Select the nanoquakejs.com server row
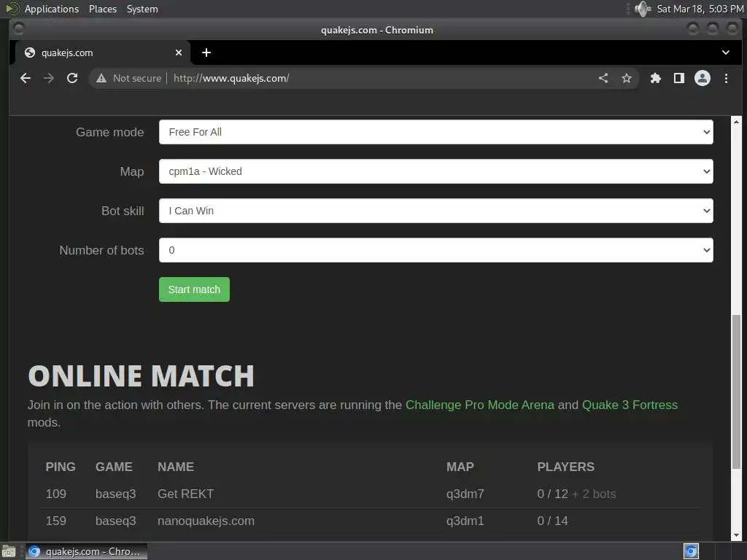747x560 pixels. click(x=371, y=521)
